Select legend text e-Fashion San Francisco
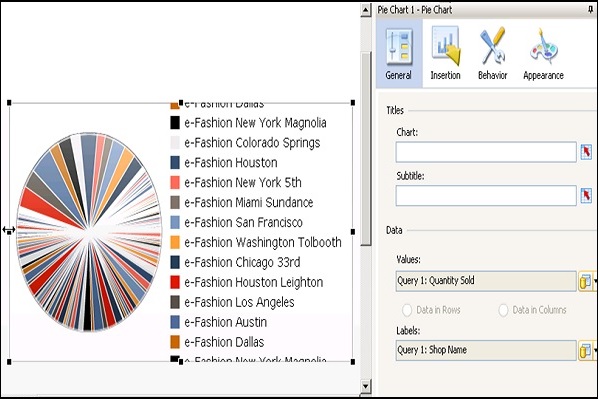The width and height of the screenshot is (600, 399). [x=243, y=222]
